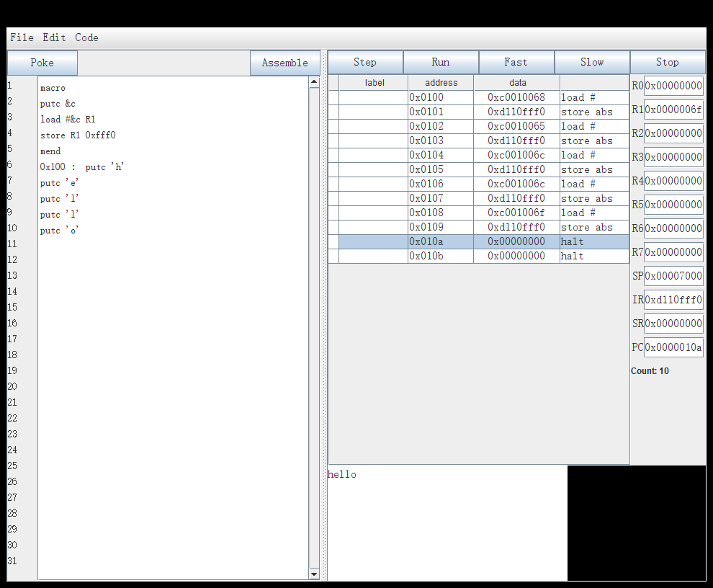Select memory row at address 0x0100

point(441,97)
